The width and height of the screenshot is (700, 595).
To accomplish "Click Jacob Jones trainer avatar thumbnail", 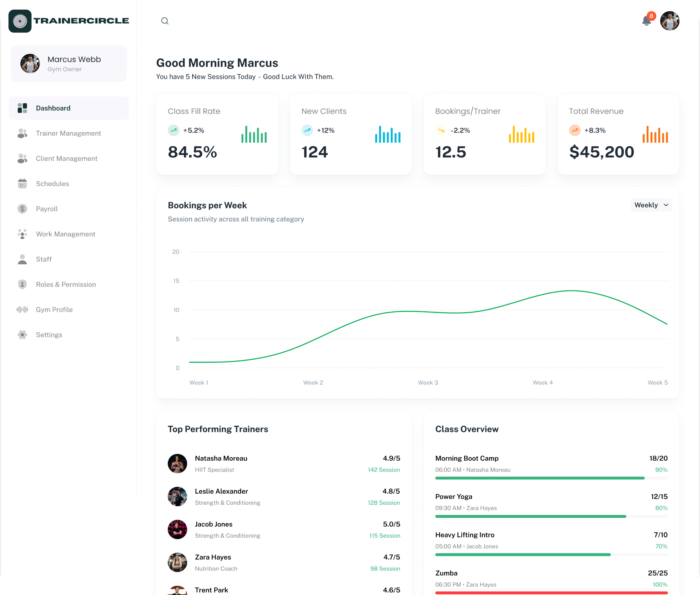I will point(177,530).
